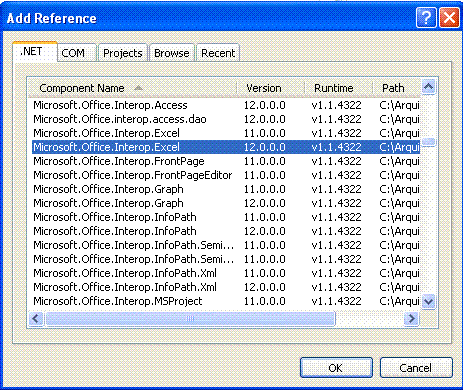Screen dimensions: 463x390
Task: Select Microsoft.Office.Interop.Access row
Action: 226,105
